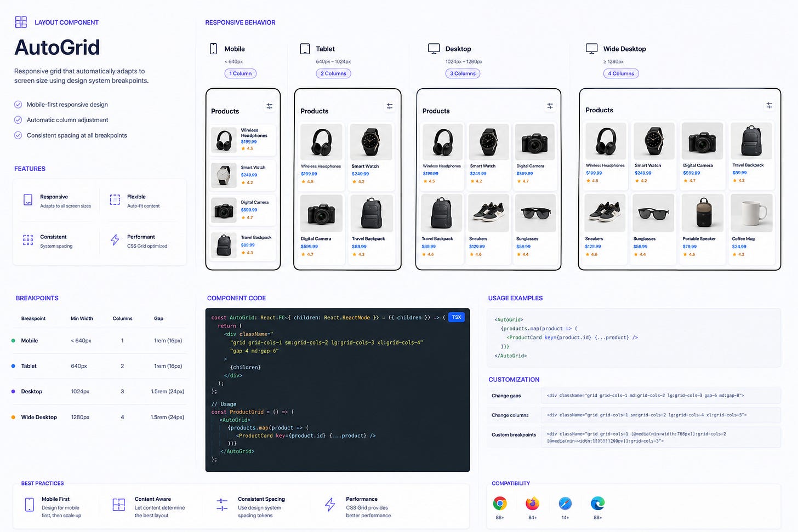Select the Tablet row in Breakpoints table
This screenshot has width=798, height=532.
tap(99, 366)
